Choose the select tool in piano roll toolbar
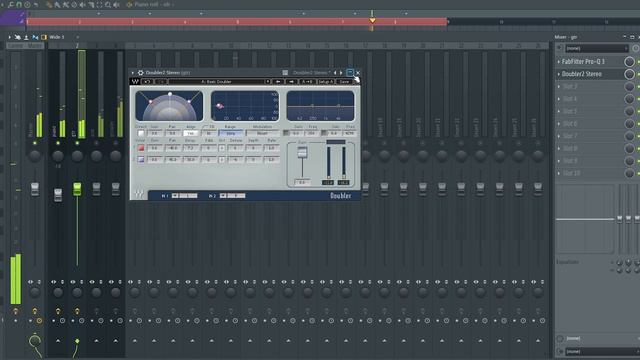Viewport: 640px width, 360px height. [100, 4]
